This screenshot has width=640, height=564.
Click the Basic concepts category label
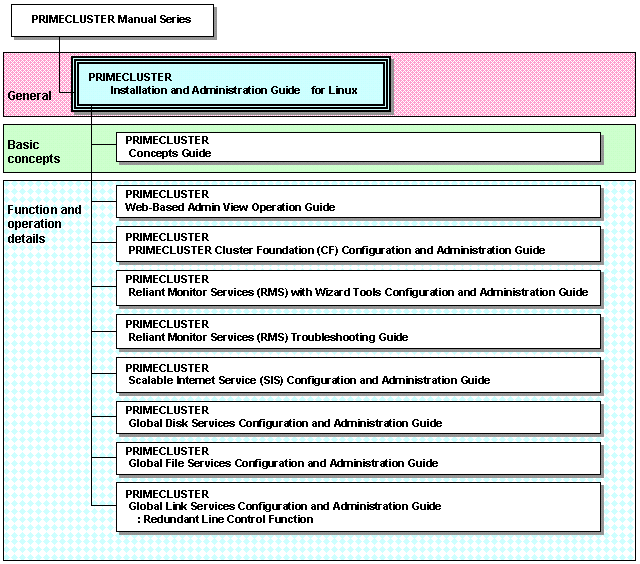pos(33,152)
